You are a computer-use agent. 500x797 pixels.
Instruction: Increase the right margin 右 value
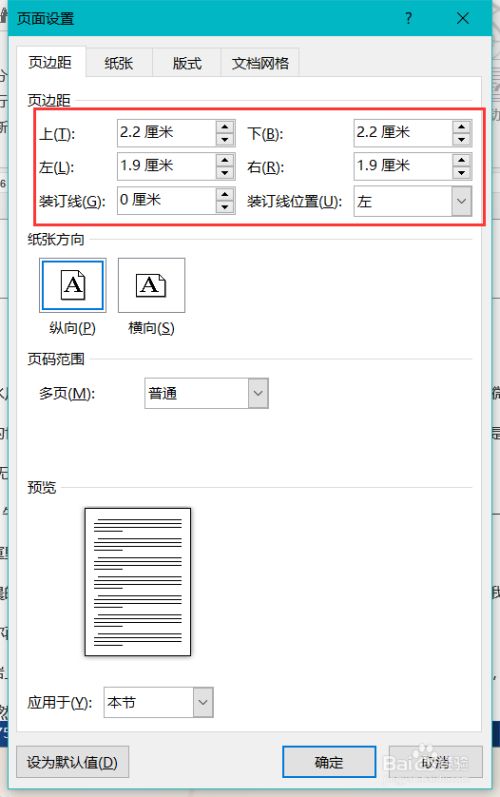(461, 161)
